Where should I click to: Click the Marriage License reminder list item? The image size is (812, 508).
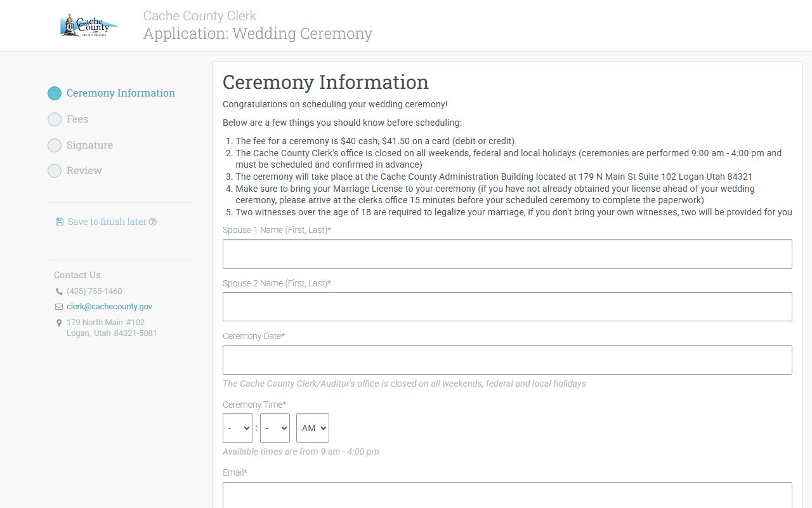(x=495, y=194)
